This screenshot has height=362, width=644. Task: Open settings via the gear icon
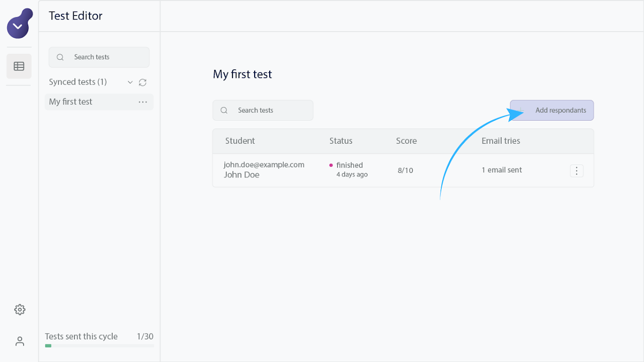[20, 310]
